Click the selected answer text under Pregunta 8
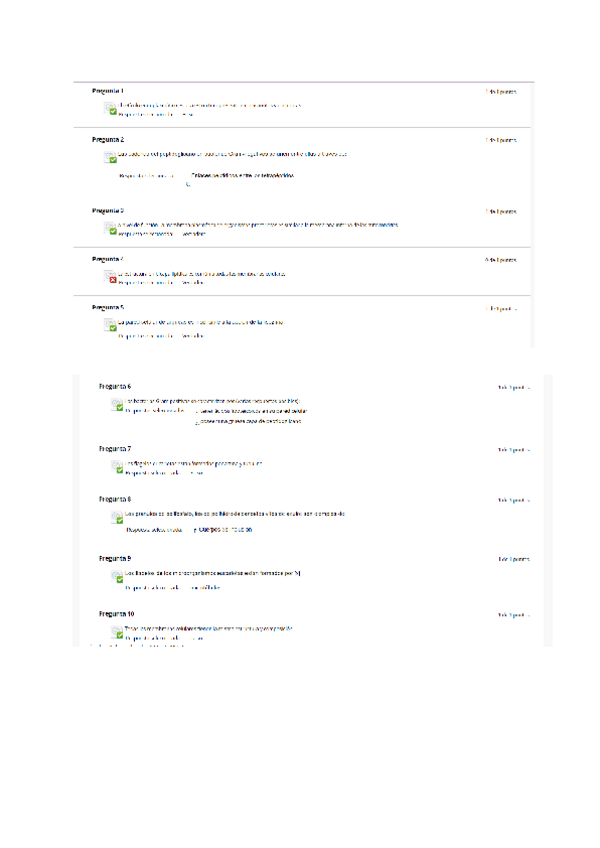Viewport: 600px width, 848px height. [225, 529]
